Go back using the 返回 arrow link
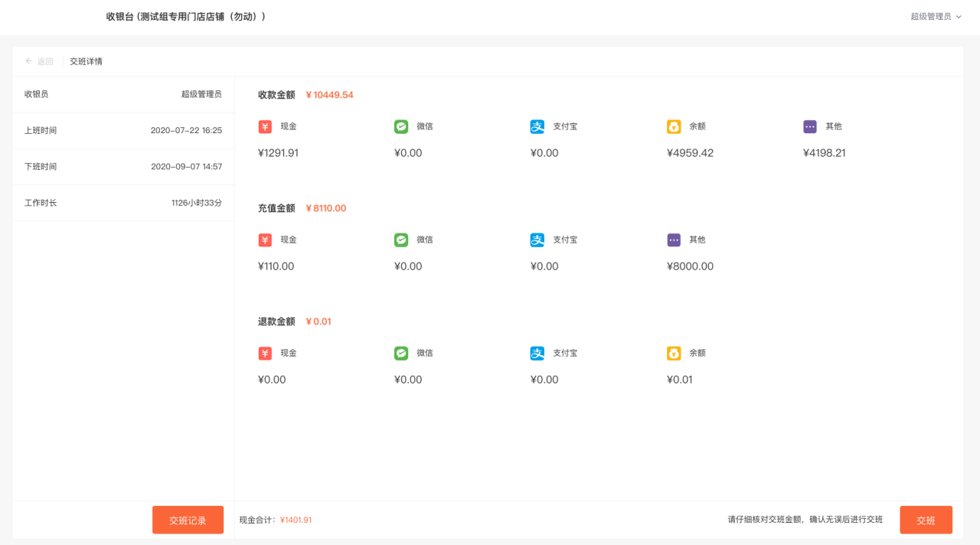This screenshot has height=545, width=980. click(x=39, y=61)
